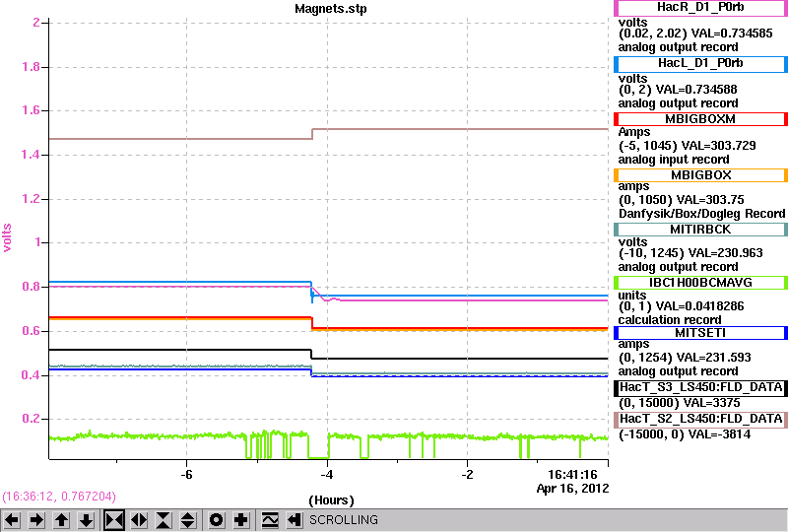This screenshot has width=788, height=532.
Task: Click the y-axis tick label 0.4
Action: [x=32, y=375]
